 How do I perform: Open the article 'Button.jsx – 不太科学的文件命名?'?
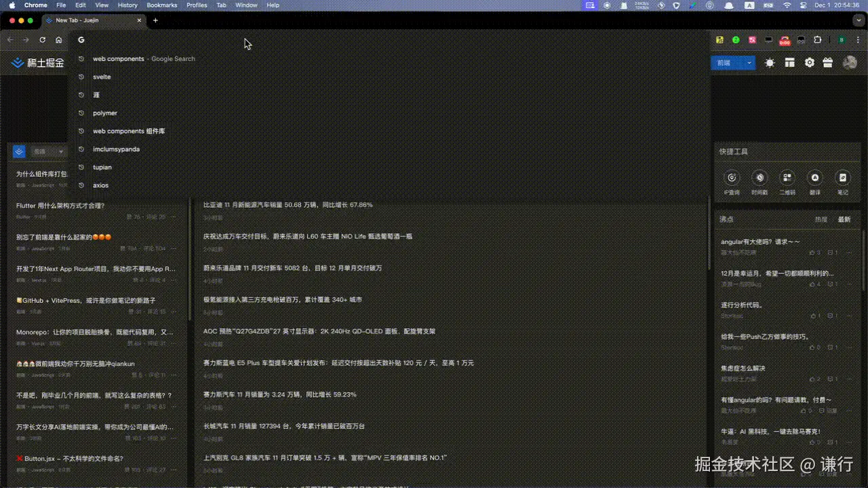point(70,459)
